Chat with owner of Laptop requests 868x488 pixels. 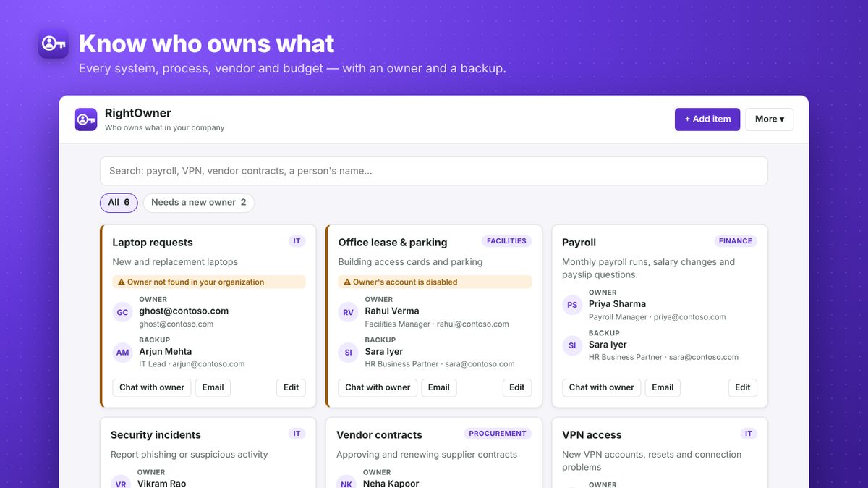coord(152,387)
